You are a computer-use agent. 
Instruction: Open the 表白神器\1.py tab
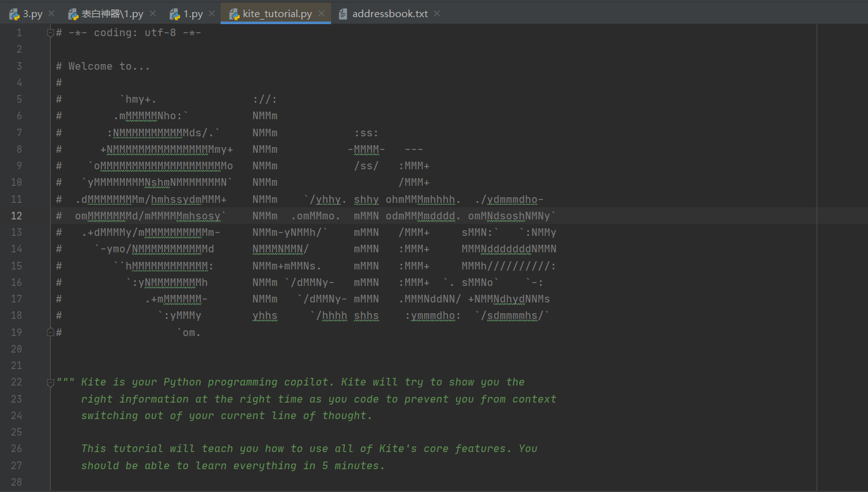coord(112,13)
